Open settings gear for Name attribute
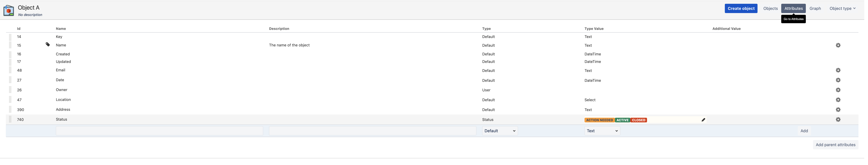Viewport: 868px width, 165px height. [x=841, y=45]
